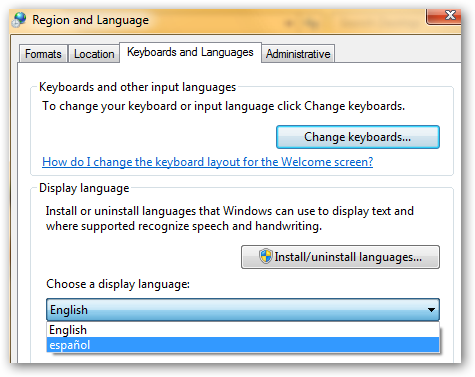Click the 'Choose a display language:' label
This screenshot has width=475, height=377.
118,284
